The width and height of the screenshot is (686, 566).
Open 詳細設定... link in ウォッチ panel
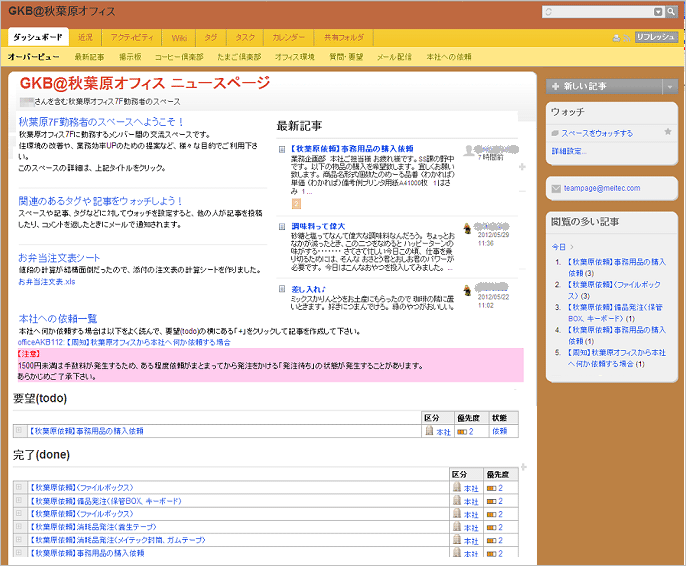point(569,151)
